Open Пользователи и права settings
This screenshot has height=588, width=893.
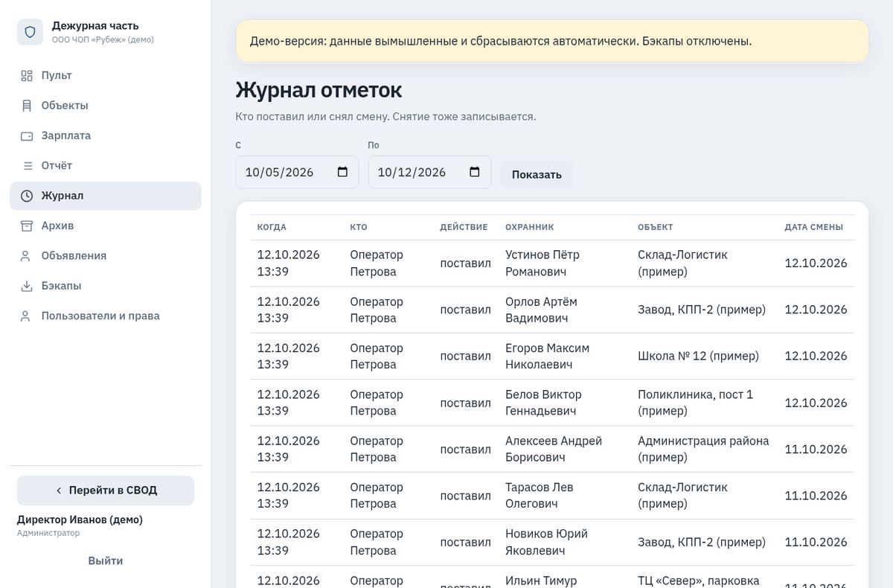106,316
